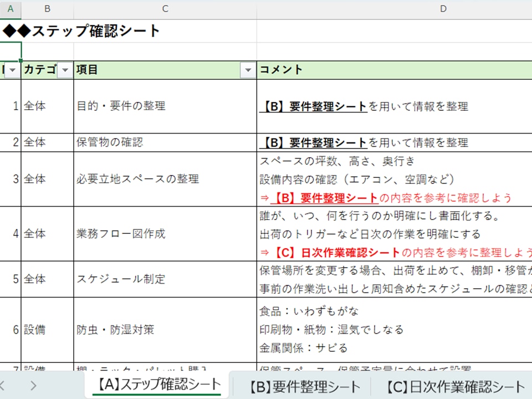This screenshot has width=532, height=399.
Task: Switch to the 【C】日次作業確認シート sheet tab
Action: tap(455, 386)
